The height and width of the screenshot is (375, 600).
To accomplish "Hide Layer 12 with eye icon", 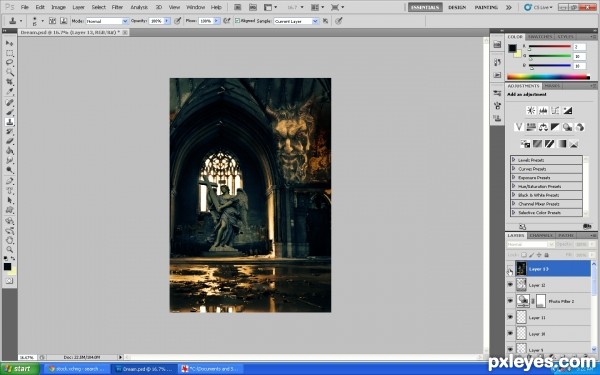I will pyautogui.click(x=510, y=285).
